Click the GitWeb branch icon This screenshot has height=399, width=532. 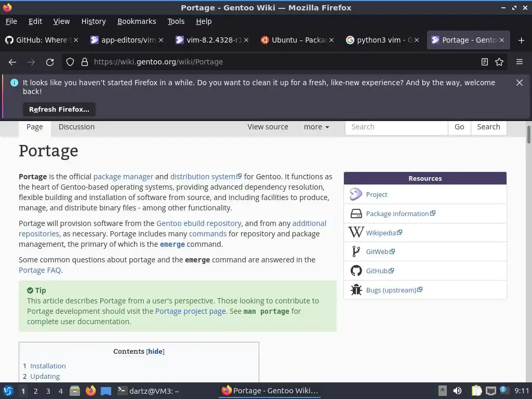pos(355,252)
